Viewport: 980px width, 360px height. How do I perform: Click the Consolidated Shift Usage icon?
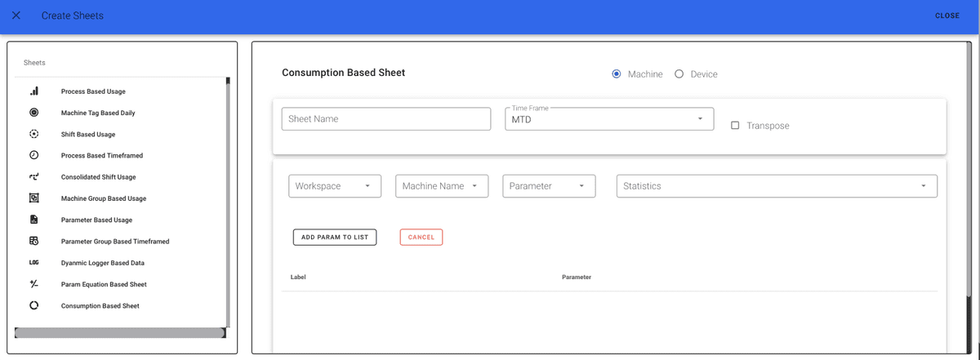33,176
